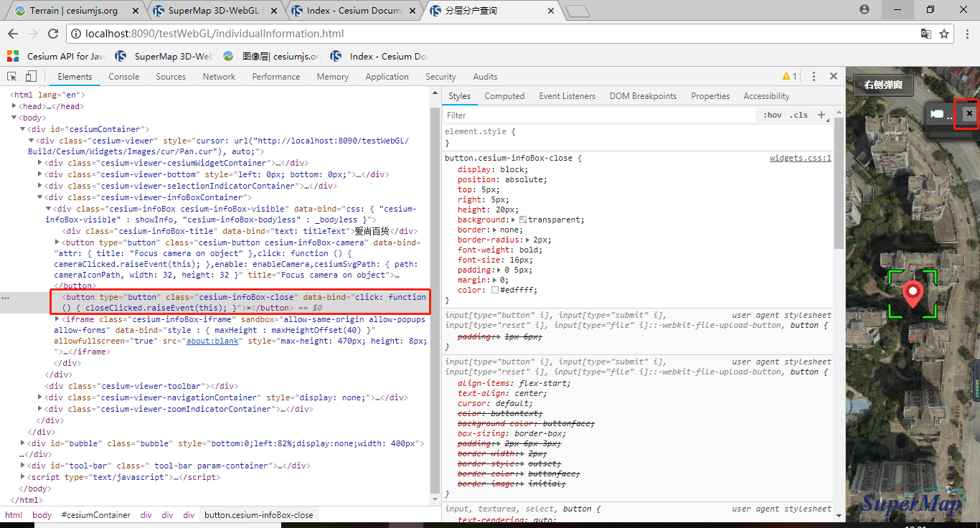Toggle the device toolbar icon

[x=31, y=77]
